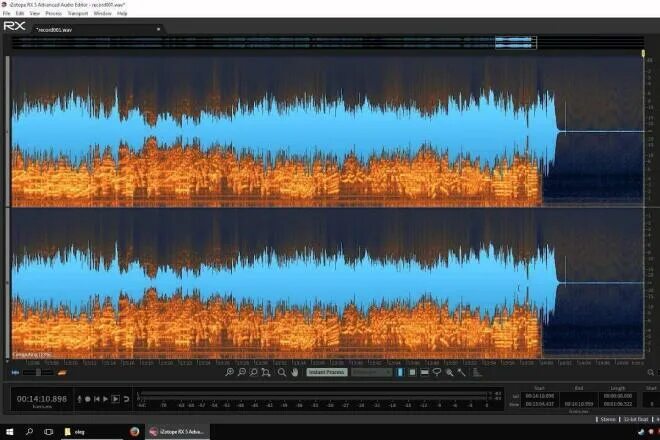
Task: Click the RX logo
Action: (14, 26)
